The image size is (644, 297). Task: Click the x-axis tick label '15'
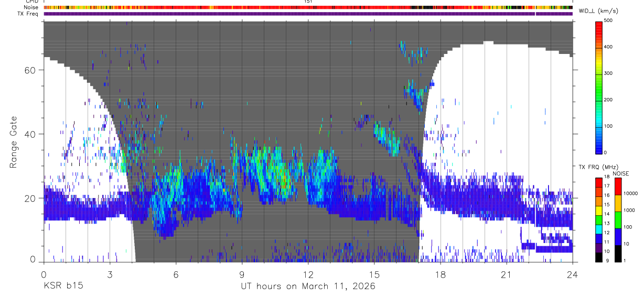(374, 274)
